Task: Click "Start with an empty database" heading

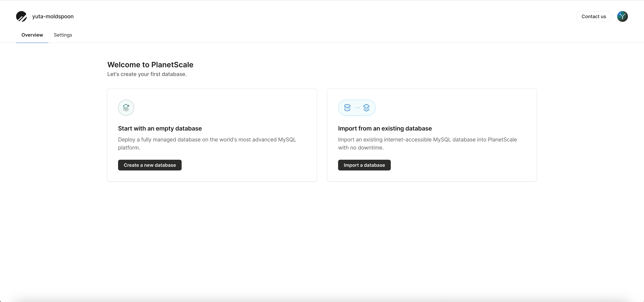Action: point(160,129)
